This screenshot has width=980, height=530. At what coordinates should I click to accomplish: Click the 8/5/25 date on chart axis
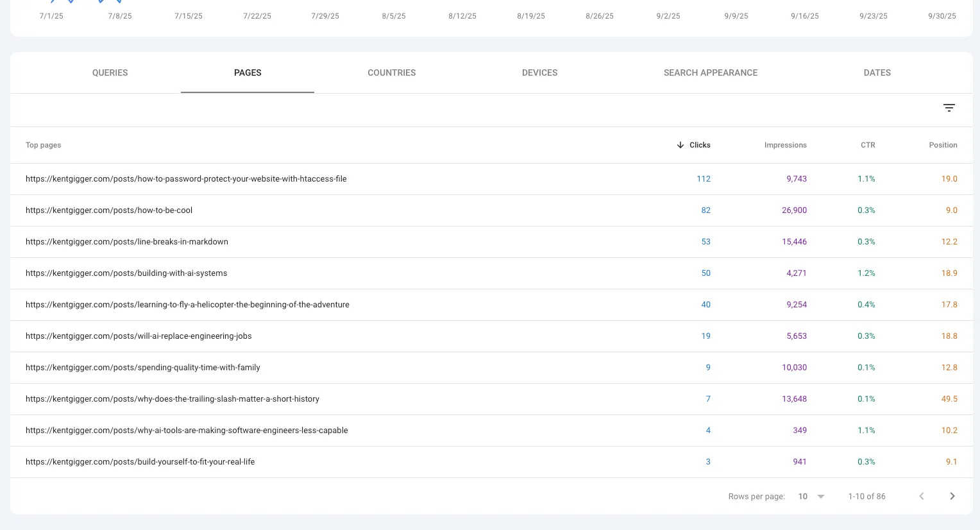(x=393, y=16)
